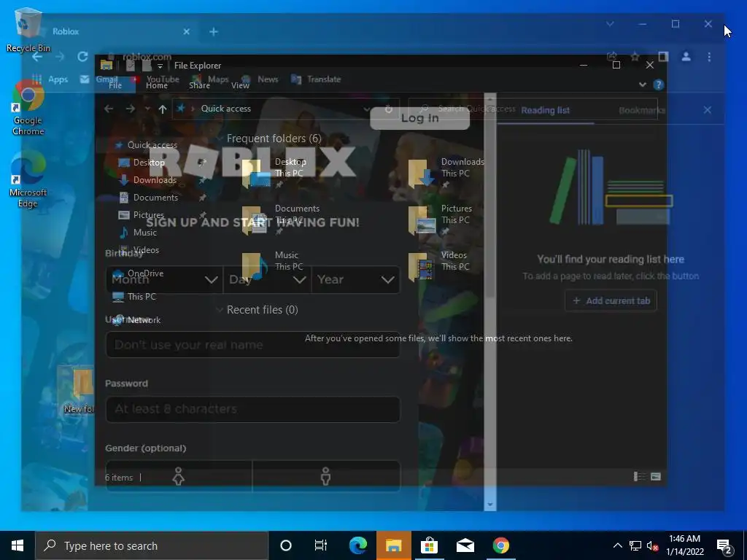Open the News bookmark in Chrome

(260, 79)
